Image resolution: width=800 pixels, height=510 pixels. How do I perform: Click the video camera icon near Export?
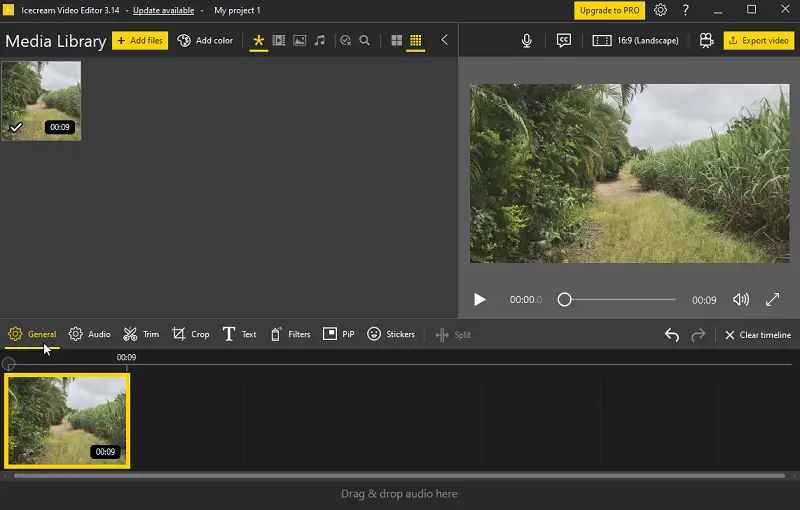click(x=706, y=41)
